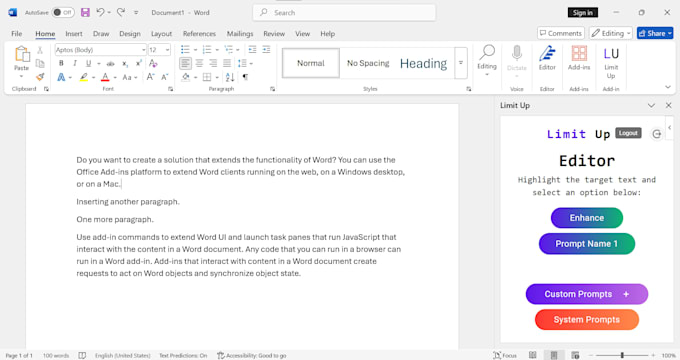Viewport: 680px width, 360px height.
Task: Expand the Styles gallery
Action: [461, 63]
